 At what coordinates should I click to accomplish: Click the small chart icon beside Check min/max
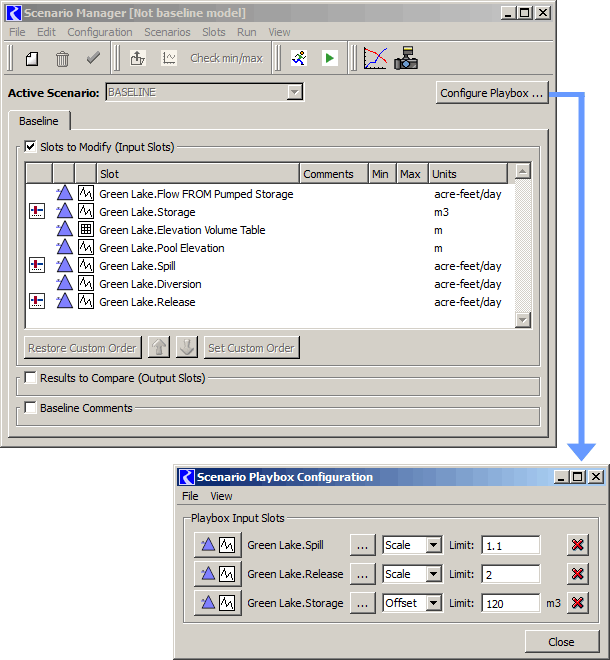tap(169, 58)
